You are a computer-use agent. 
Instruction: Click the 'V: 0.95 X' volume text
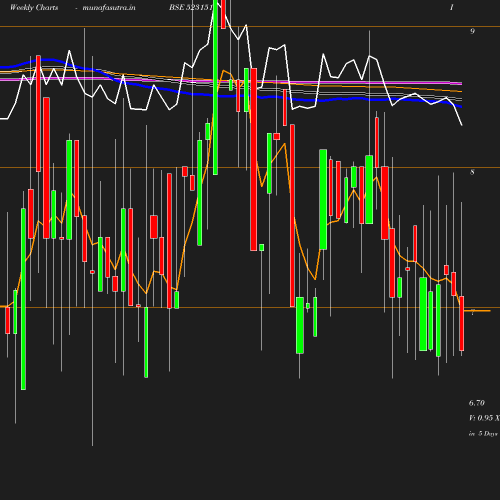(484, 418)
